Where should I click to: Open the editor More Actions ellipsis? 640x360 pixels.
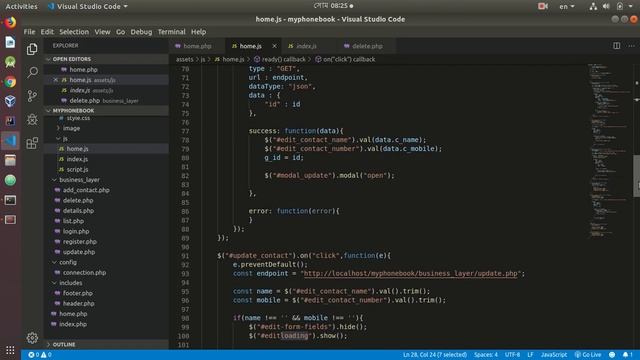tap(631, 46)
